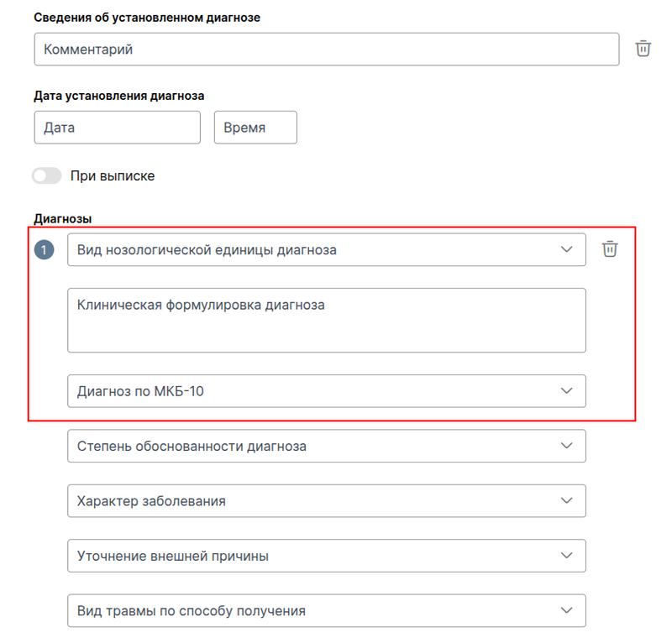Click chevron in Уточнение внешней причины field
The width and height of the screenshot is (672, 643).
click(x=566, y=555)
